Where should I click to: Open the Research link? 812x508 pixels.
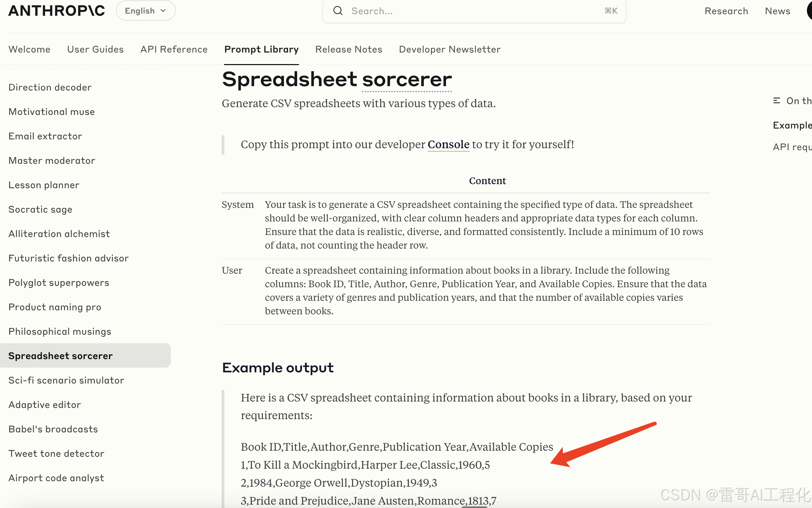726,11
